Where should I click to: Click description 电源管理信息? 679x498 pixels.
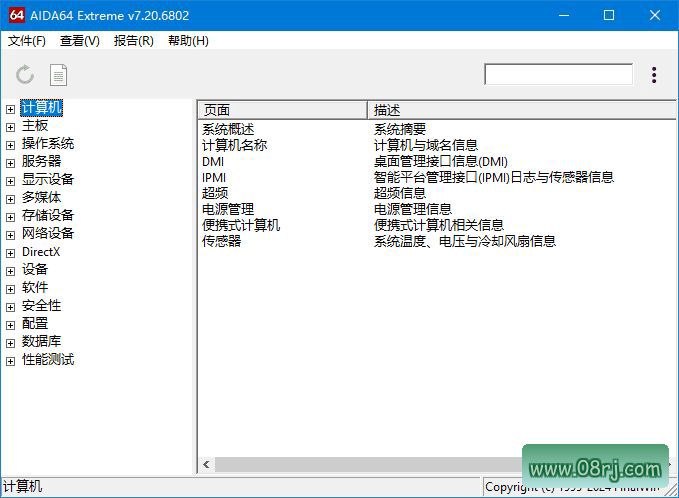coord(413,209)
